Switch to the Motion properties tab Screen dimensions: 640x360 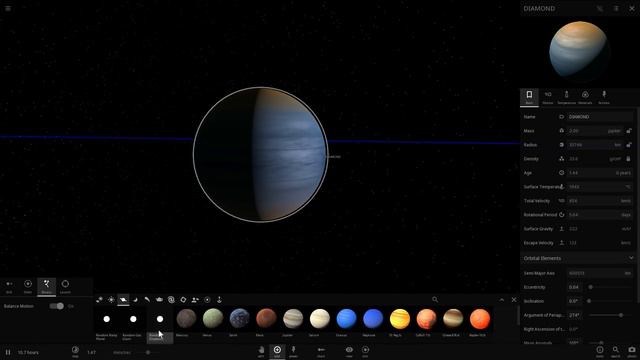point(548,97)
